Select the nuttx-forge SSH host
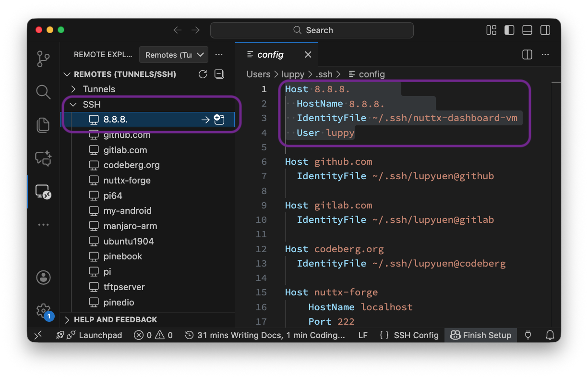The image size is (588, 378). click(127, 181)
